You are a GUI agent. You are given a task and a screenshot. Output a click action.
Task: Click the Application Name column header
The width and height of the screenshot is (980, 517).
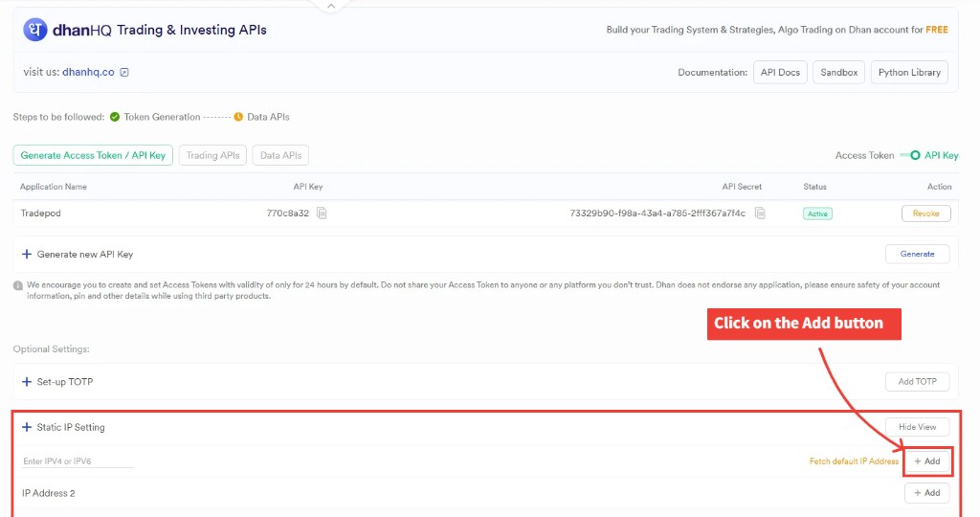pos(54,187)
